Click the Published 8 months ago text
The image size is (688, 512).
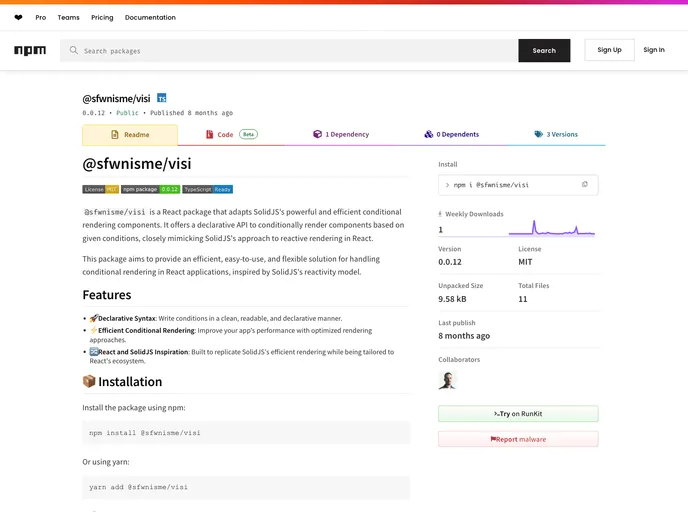coord(191,113)
